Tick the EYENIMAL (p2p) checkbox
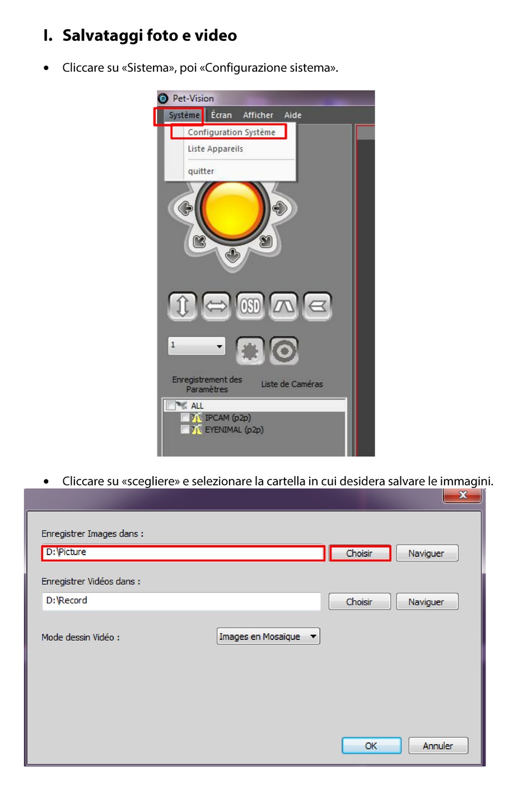 coord(185,430)
